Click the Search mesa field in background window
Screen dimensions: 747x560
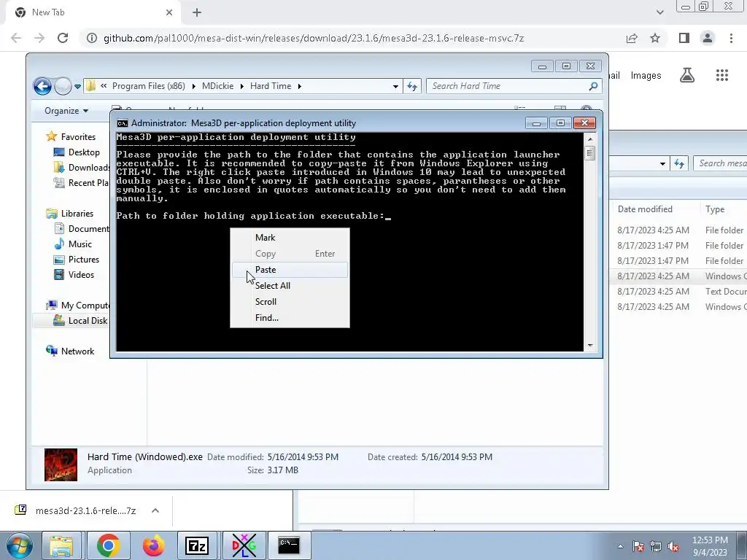coord(720,163)
